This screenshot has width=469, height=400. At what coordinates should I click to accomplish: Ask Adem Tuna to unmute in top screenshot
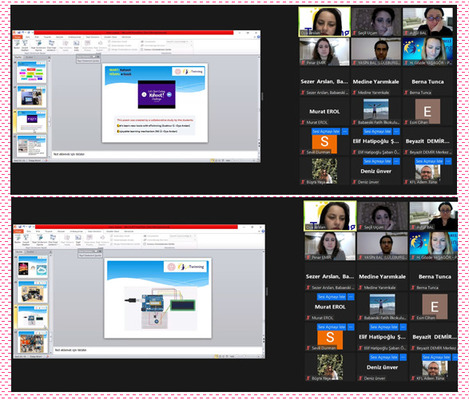(x=429, y=161)
